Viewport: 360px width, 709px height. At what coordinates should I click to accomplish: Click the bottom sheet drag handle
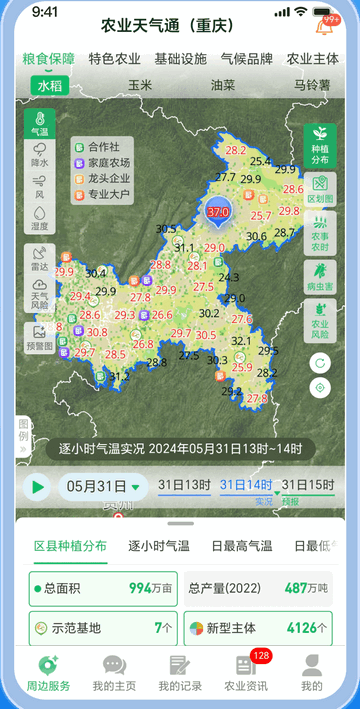[x=180, y=524]
